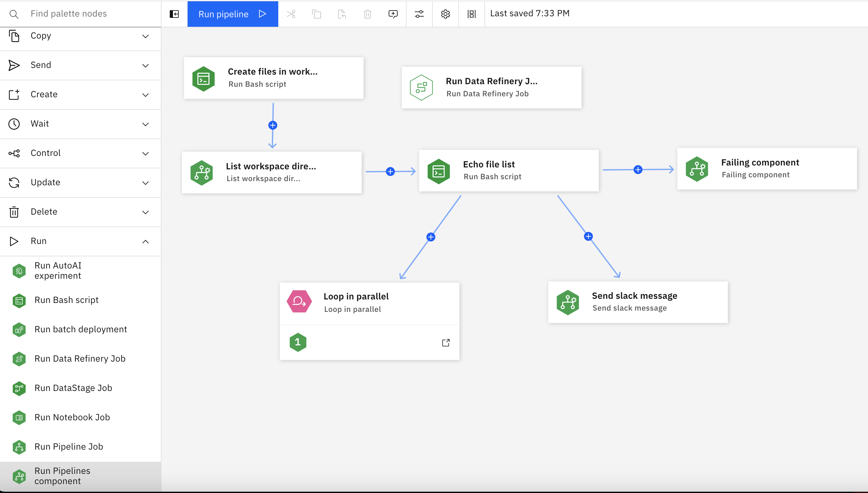Click the compare pipelines icon in toolbar
The width and height of the screenshot is (868, 493).
point(472,13)
